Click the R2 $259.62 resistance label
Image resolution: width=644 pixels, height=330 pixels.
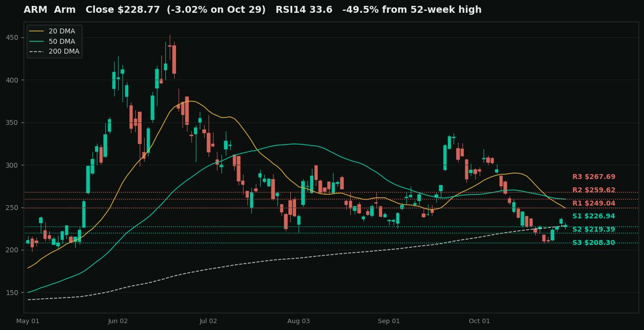[594, 190]
